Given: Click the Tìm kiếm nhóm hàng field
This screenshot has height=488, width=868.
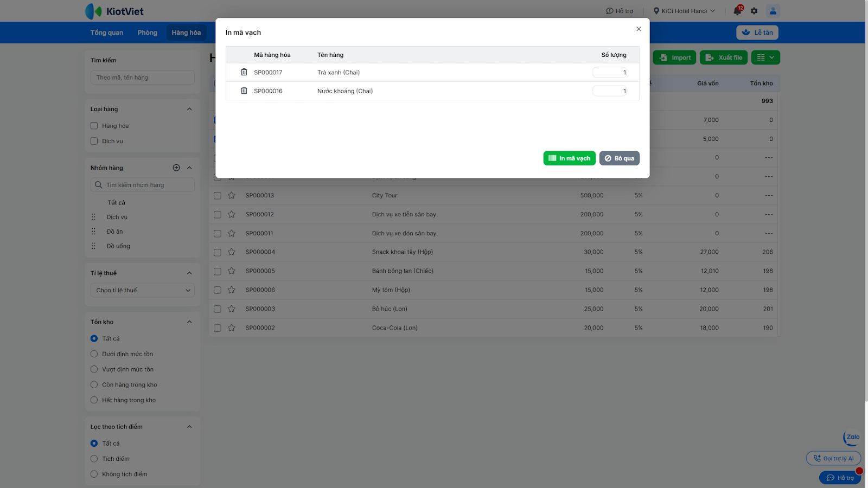Looking at the screenshot, I should (143, 185).
